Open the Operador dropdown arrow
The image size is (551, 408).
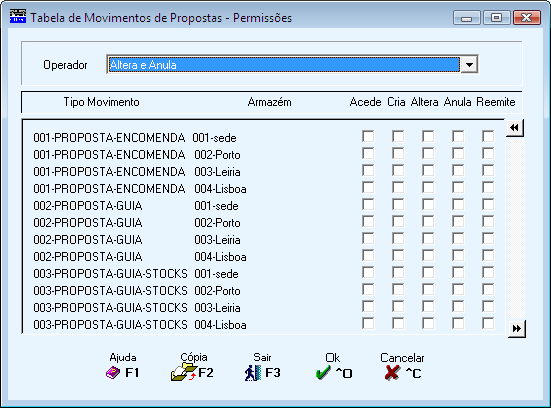click(x=469, y=65)
